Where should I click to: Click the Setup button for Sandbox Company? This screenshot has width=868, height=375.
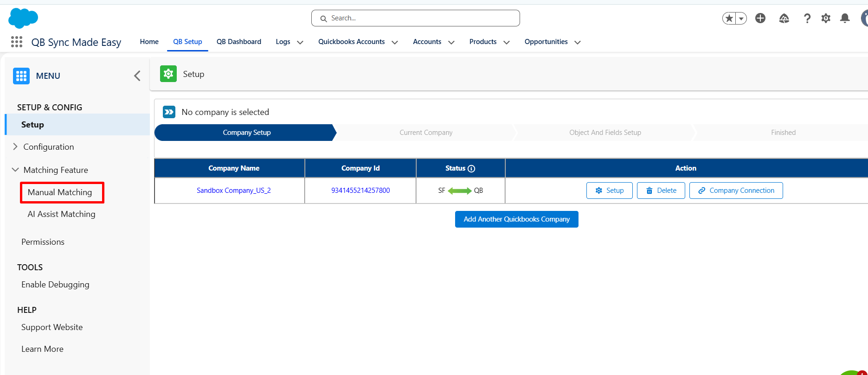(x=610, y=191)
